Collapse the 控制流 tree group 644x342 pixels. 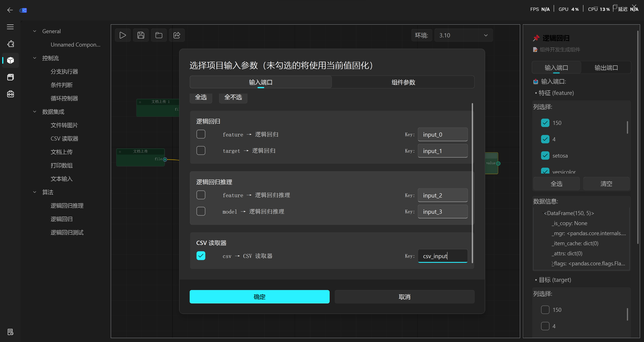[x=35, y=58]
